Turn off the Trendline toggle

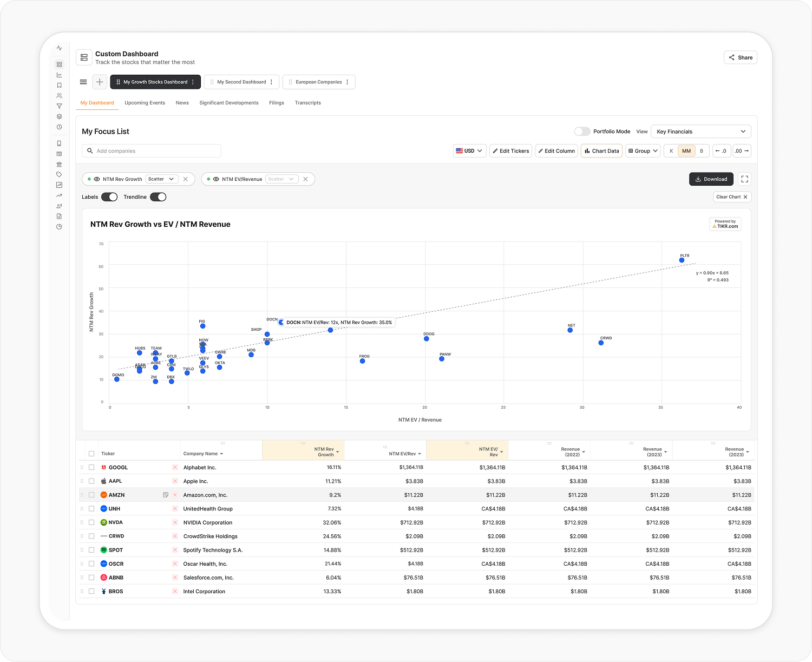(158, 197)
